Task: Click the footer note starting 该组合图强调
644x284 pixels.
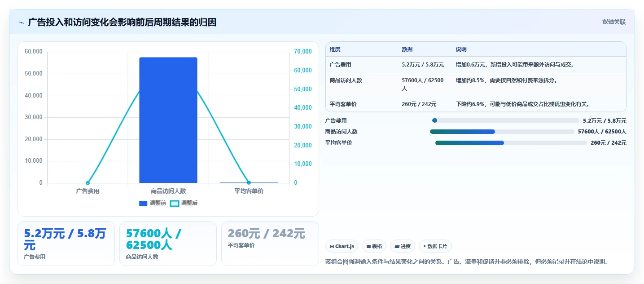Action: point(467,262)
